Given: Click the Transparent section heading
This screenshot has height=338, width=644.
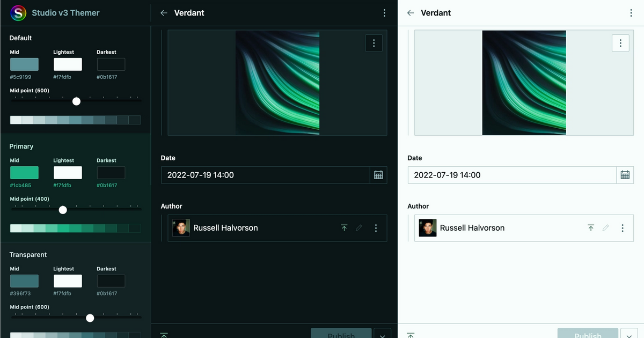Looking at the screenshot, I should 28,255.
